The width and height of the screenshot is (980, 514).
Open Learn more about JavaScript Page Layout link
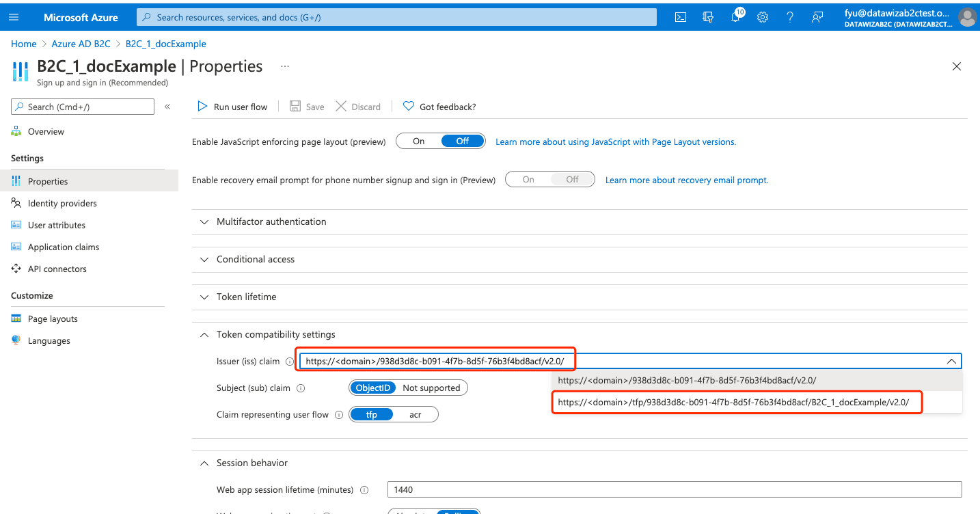click(616, 141)
